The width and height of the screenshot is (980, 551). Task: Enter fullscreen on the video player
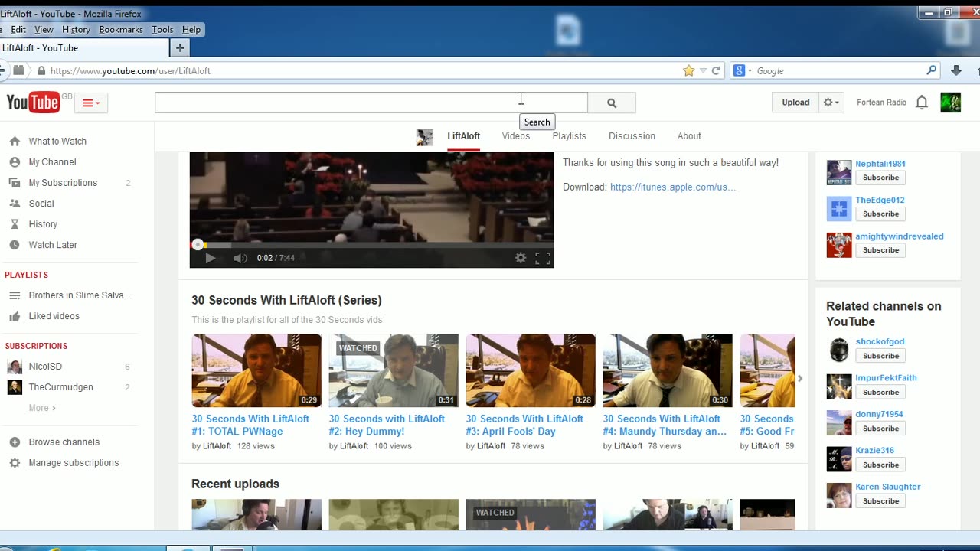543,258
